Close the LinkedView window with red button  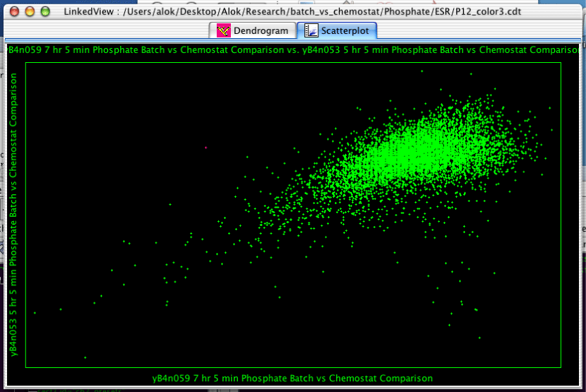pos(14,11)
